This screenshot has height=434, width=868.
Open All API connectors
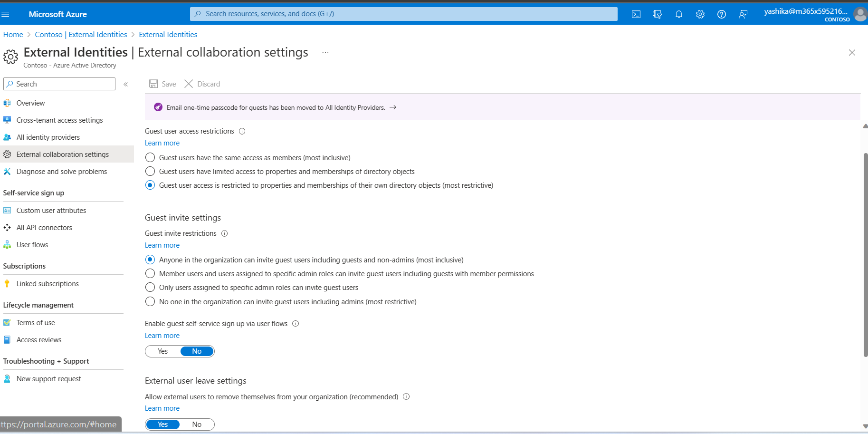[44, 227]
